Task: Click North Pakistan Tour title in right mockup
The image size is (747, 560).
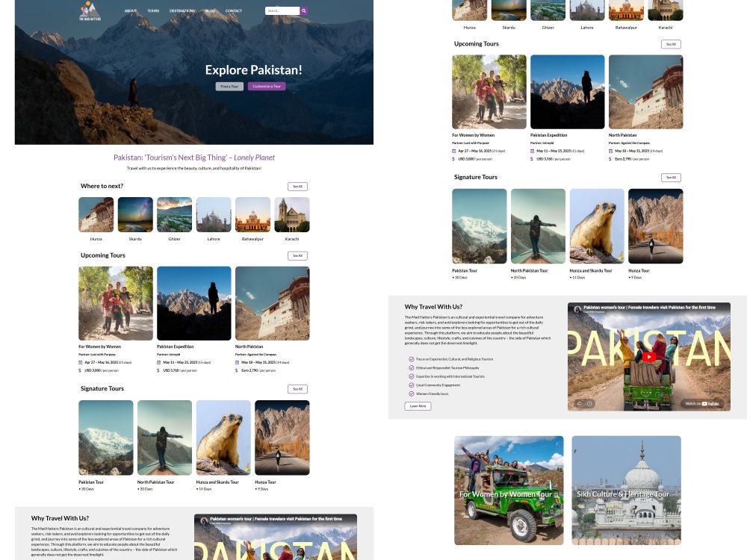Action: (530, 270)
